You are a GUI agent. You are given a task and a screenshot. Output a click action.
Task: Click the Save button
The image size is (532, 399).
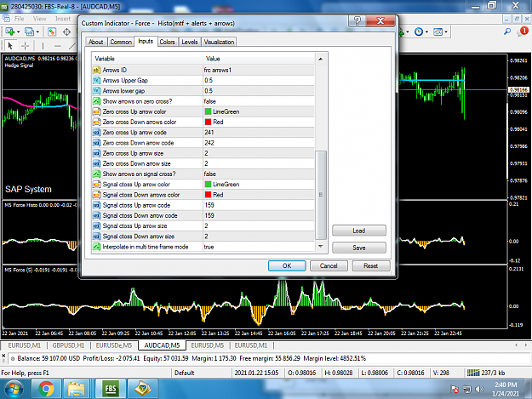tap(359, 248)
